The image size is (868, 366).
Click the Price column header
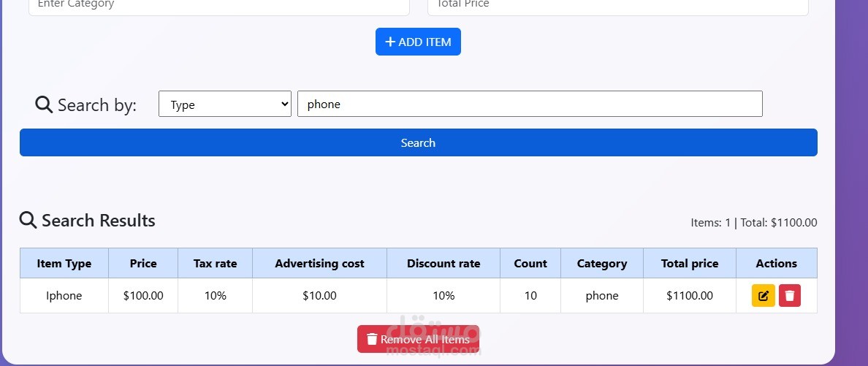(143, 263)
